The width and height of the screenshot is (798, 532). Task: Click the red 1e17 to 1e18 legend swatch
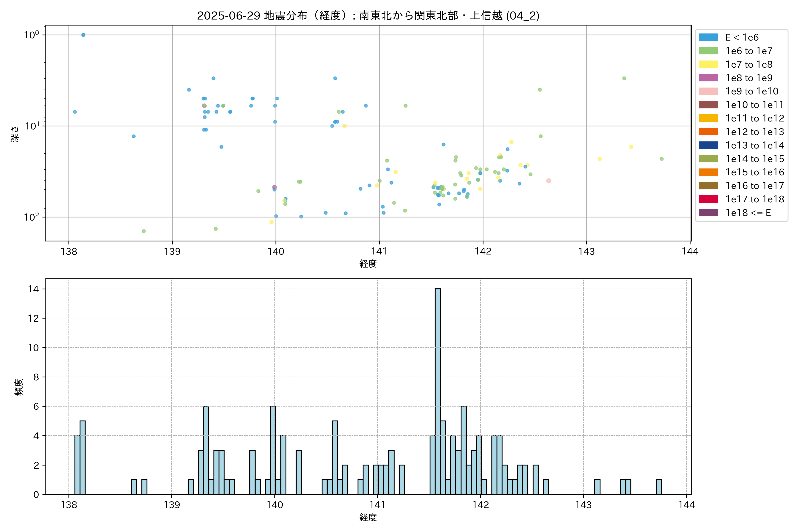(x=708, y=199)
